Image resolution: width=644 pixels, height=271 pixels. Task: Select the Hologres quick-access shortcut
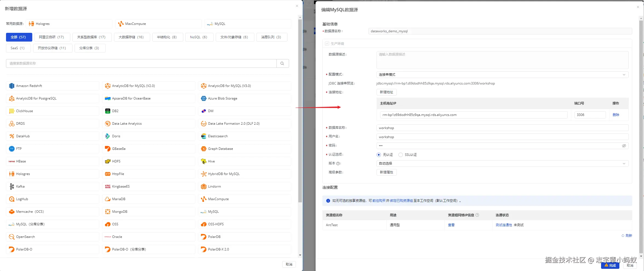click(69, 24)
